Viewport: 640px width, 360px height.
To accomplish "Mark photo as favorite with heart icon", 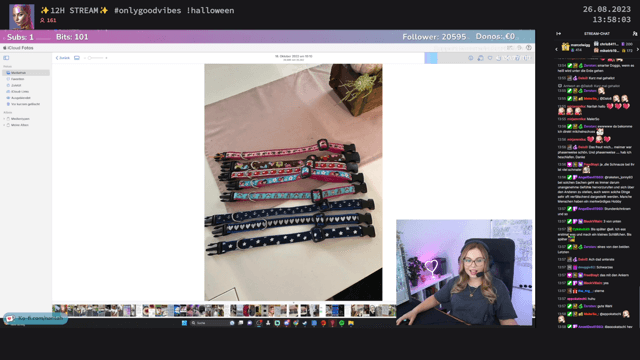I will 490,58.
